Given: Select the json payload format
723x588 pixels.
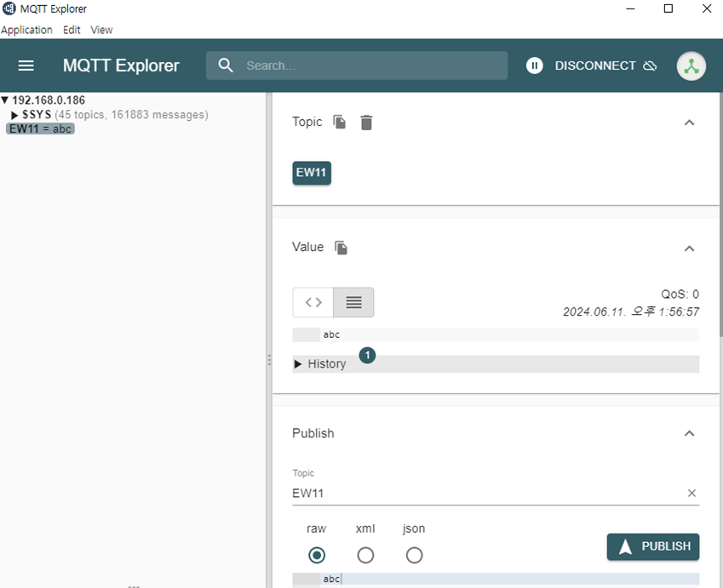Looking at the screenshot, I should coord(414,555).
